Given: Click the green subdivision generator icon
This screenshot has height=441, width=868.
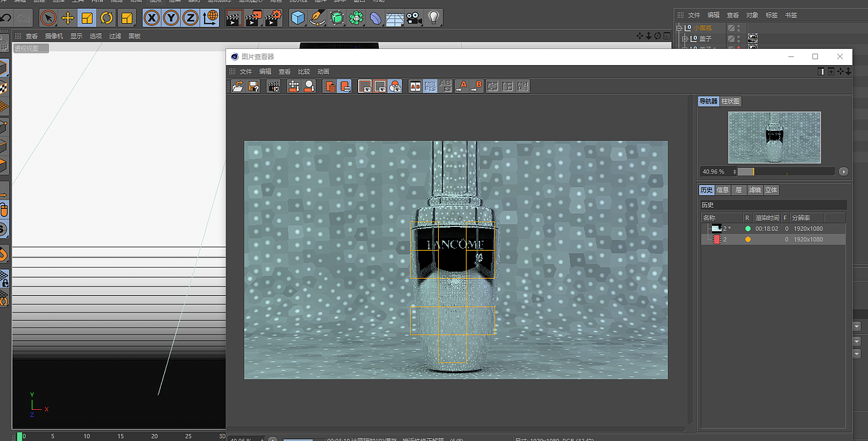Looking at the screenshot, I should click(x=337, y=18).
